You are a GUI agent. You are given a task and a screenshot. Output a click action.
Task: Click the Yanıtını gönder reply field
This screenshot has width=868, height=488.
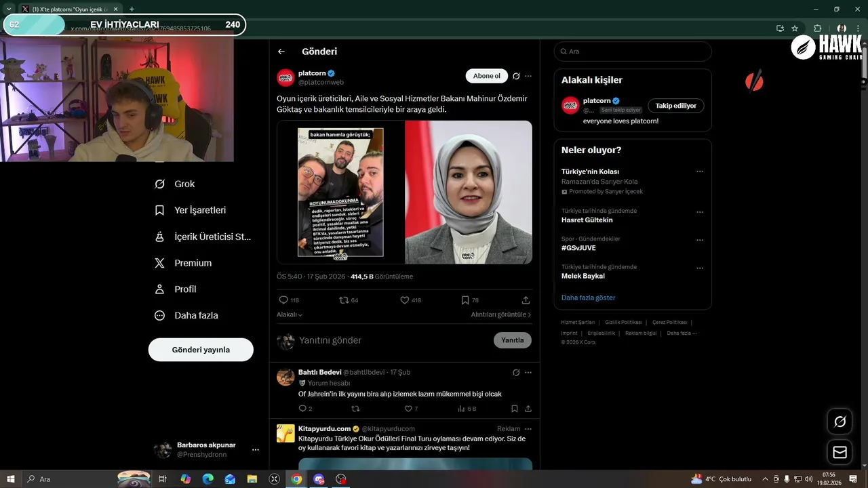click(393, 340)
